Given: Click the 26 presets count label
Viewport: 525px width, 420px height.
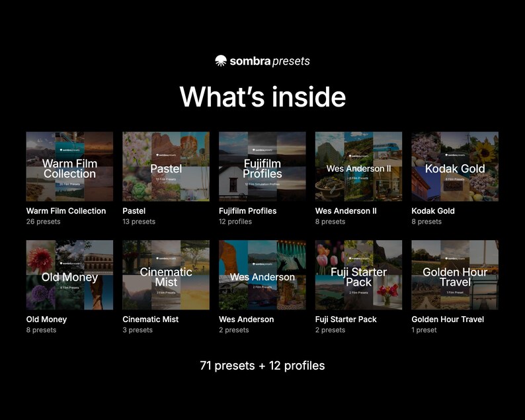Looking at the screenshot, I should click(44, 222).
